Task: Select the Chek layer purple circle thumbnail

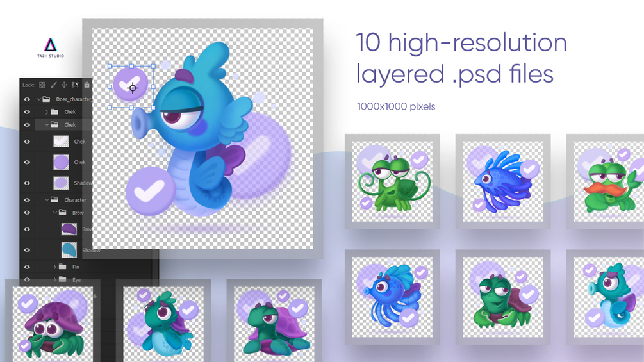Action: click(61, 161)
